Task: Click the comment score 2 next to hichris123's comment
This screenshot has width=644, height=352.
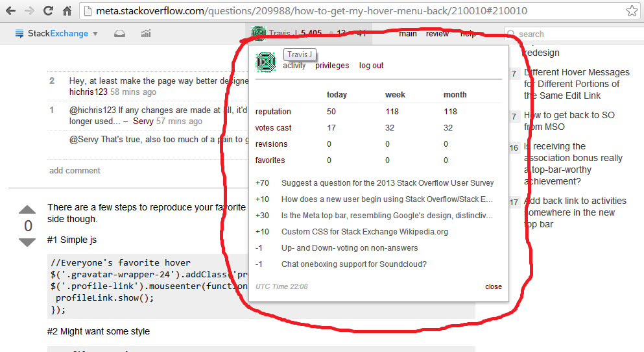Action: coord(52,81)
